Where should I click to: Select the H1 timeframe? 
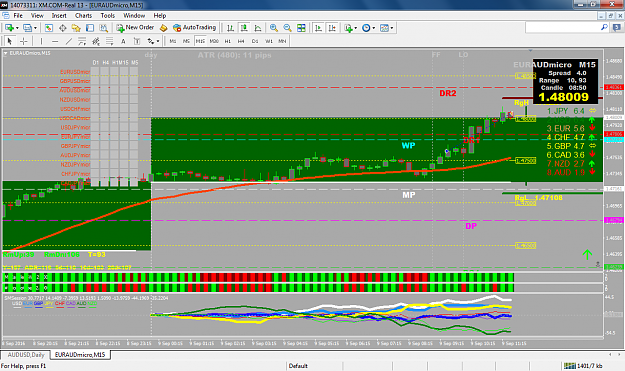pyautogui.click(x=228, y=41)
